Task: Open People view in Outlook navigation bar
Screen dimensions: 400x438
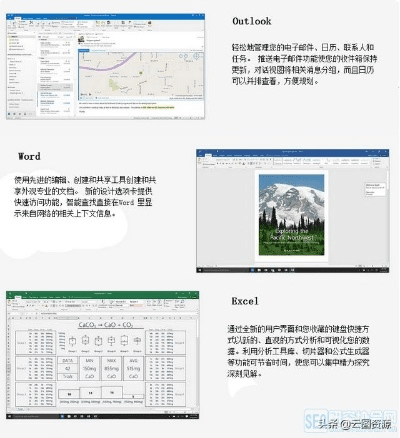Action: pyautogui.click(x=20, y=114)
